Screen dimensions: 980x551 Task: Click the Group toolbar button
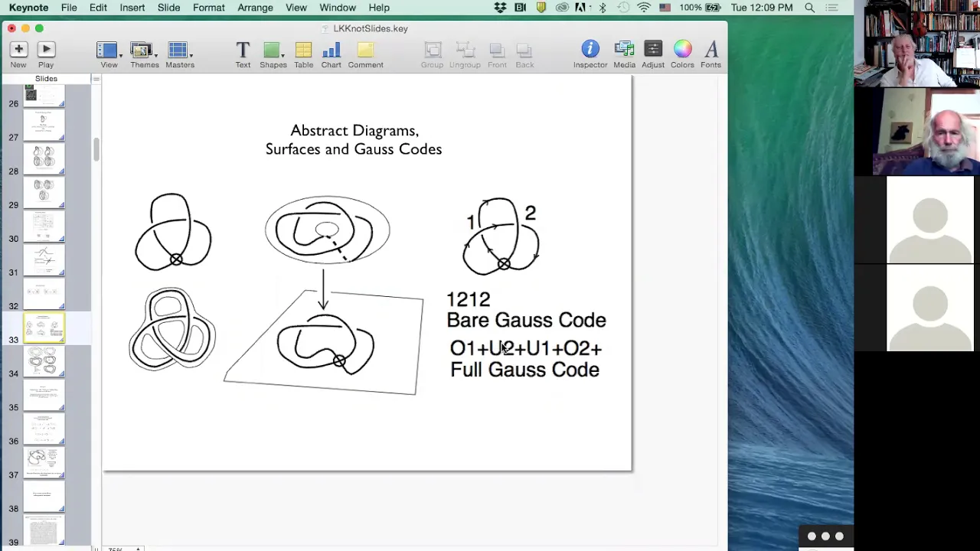(432, 54)
